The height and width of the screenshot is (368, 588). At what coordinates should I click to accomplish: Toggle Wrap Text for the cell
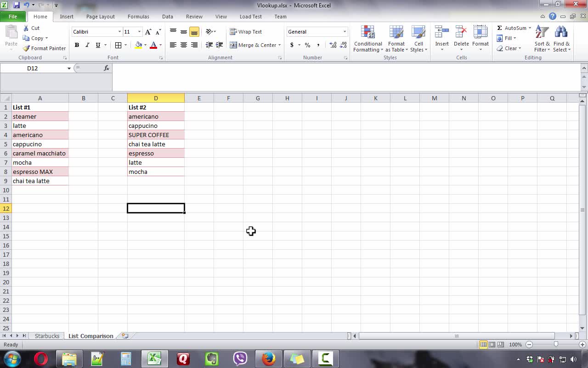point(246,32)
